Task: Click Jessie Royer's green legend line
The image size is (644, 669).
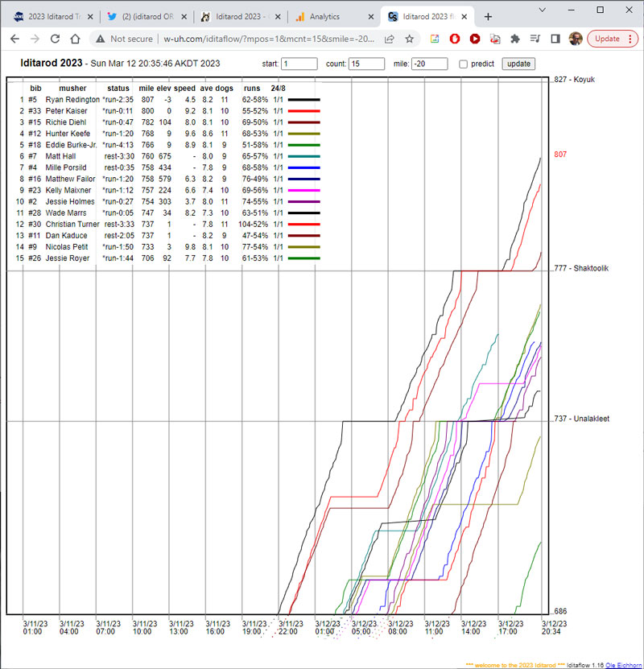Action: click(x=304, y=258)
